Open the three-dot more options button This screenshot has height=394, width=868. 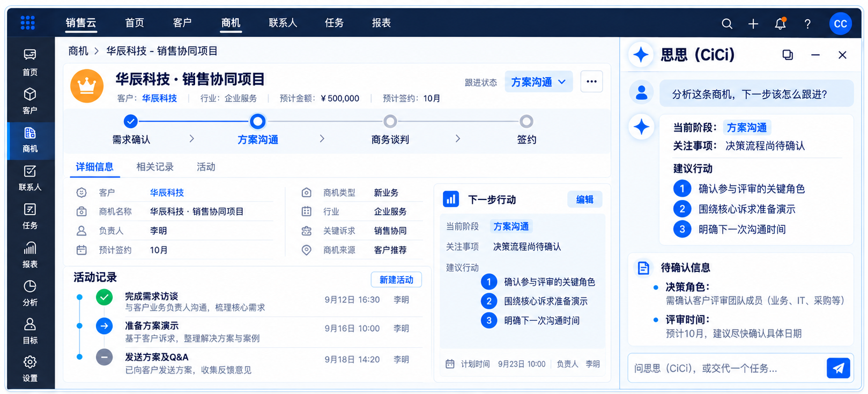click(x=591, y=81)
